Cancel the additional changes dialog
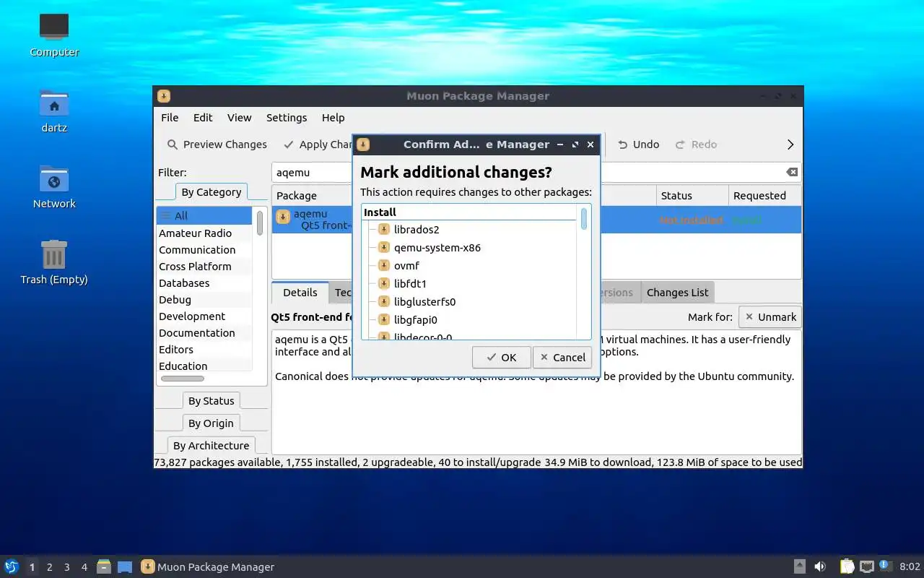The image size is (924, 578). tap(562, 358)
